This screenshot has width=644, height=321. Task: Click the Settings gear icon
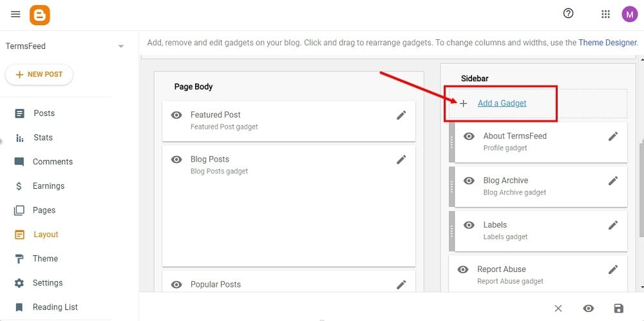point(19,283)
